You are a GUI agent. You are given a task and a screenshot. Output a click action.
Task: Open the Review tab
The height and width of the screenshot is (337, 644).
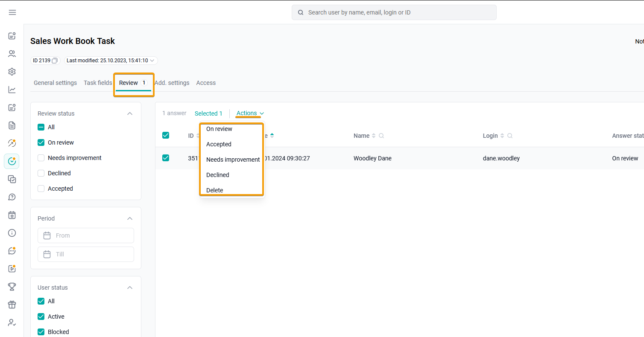pos(133,83)
